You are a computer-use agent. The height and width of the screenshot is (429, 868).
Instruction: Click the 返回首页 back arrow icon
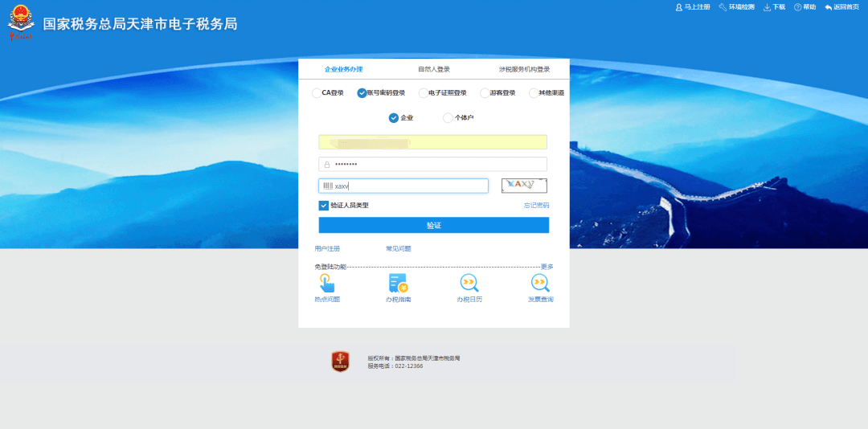(x=829, y=7)
